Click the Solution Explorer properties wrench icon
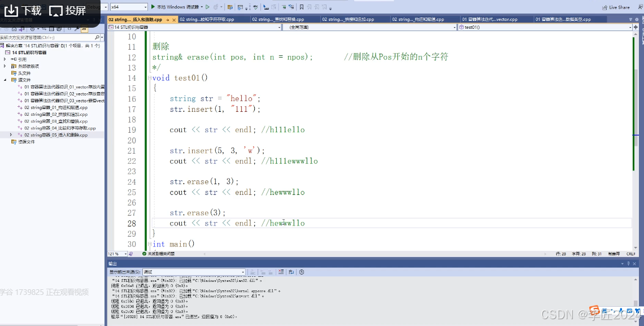This screenshot has height=326, width=644. tap(76, 29)
